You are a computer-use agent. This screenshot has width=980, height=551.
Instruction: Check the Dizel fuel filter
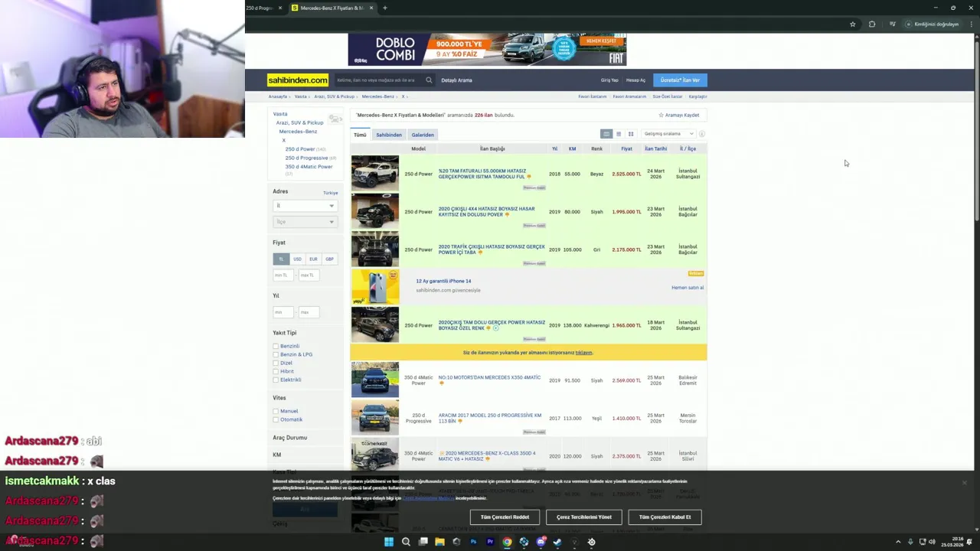tap(276, 363)
